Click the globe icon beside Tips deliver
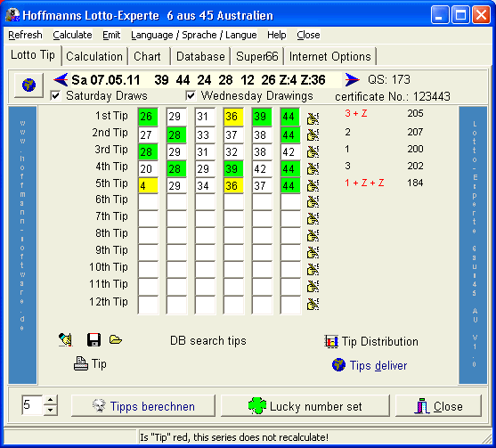 point(338,365)
